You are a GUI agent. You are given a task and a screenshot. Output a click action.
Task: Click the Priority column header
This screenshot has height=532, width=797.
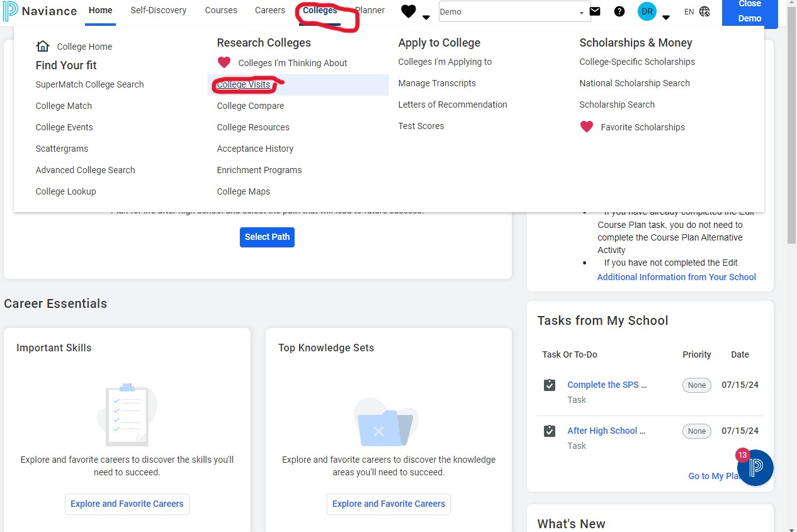point(697,354)
